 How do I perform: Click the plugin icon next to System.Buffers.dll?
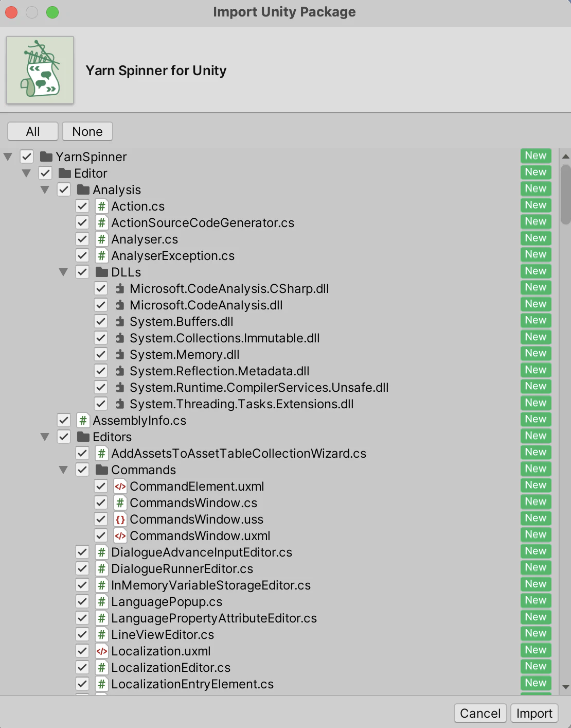120,322
